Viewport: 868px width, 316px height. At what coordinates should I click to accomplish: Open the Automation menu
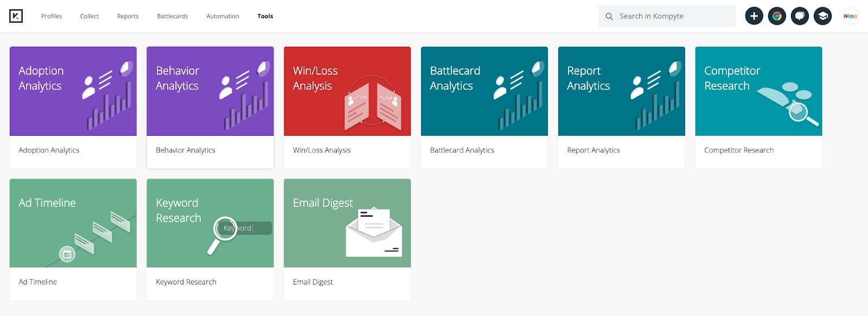click(x=222, y=16)
